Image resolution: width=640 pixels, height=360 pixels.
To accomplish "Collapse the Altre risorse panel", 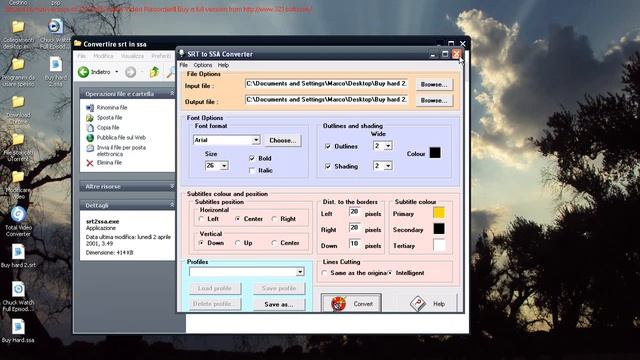I will (x=172, y=186).
